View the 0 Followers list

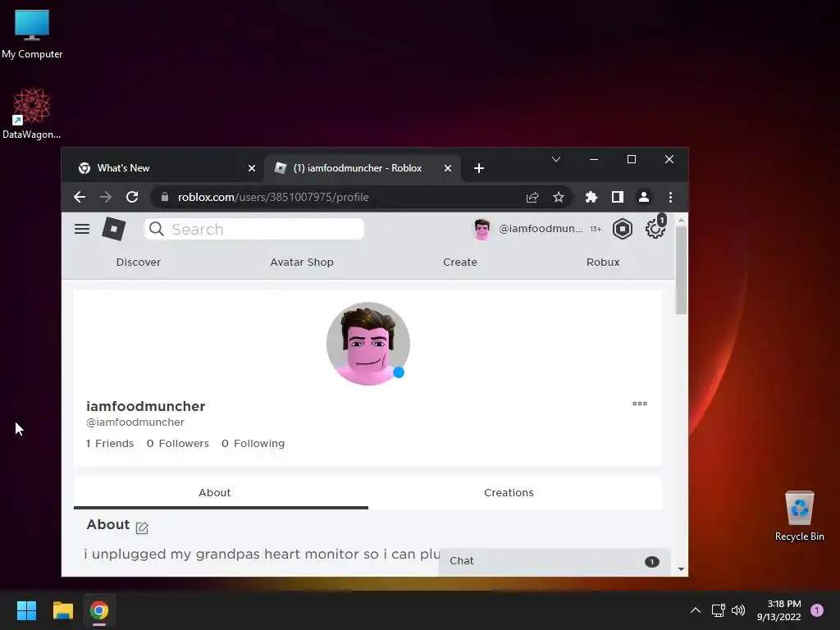coord(178,444)
